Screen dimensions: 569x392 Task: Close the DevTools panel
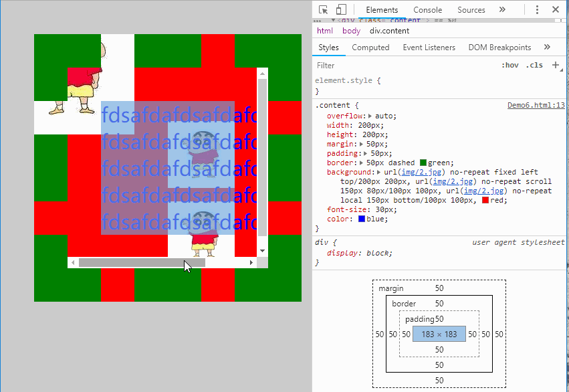[x=556, y=9]
